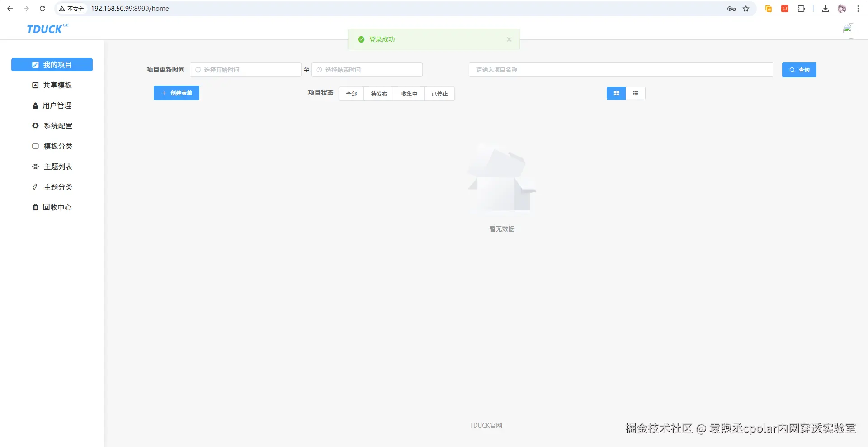
Task: Pick a start time in 选择开始时间
Action: tap(245, 70)
